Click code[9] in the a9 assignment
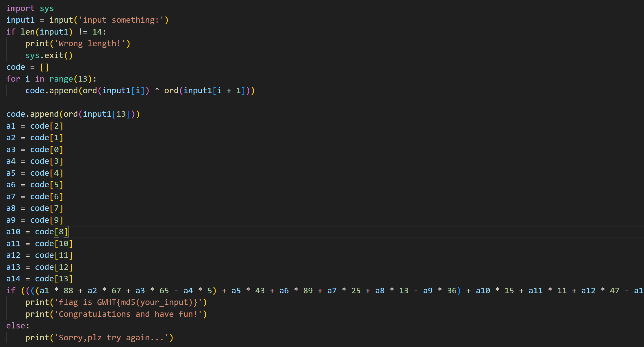 (46, 220)
